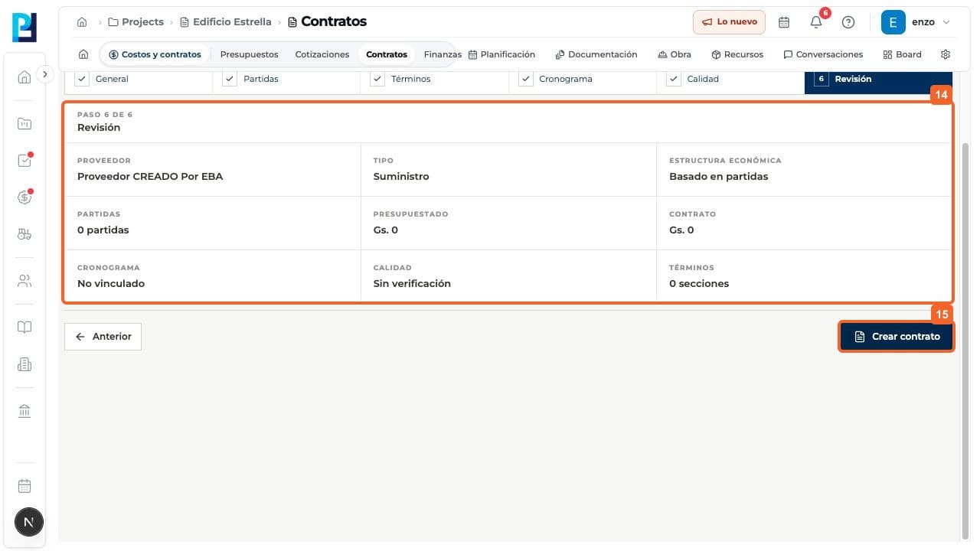
Task: Switch to the Presupuestos tab
Action: coord(249,54)
